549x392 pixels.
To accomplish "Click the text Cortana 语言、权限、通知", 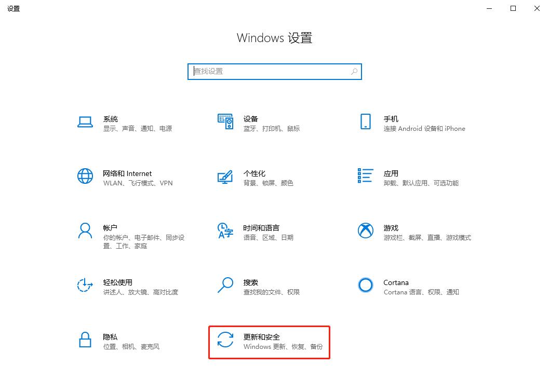I will point(421,292).
